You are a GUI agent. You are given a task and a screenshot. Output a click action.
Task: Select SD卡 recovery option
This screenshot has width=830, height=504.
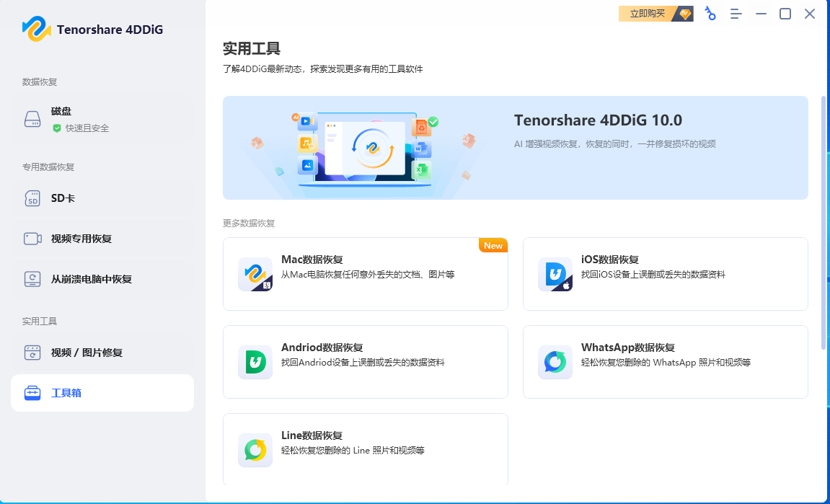(102, 198)
